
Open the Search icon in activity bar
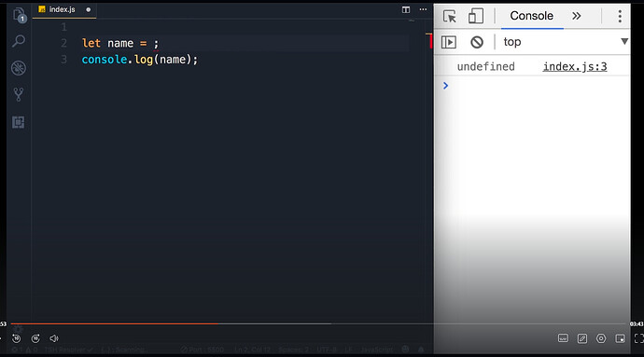point(19,41)
